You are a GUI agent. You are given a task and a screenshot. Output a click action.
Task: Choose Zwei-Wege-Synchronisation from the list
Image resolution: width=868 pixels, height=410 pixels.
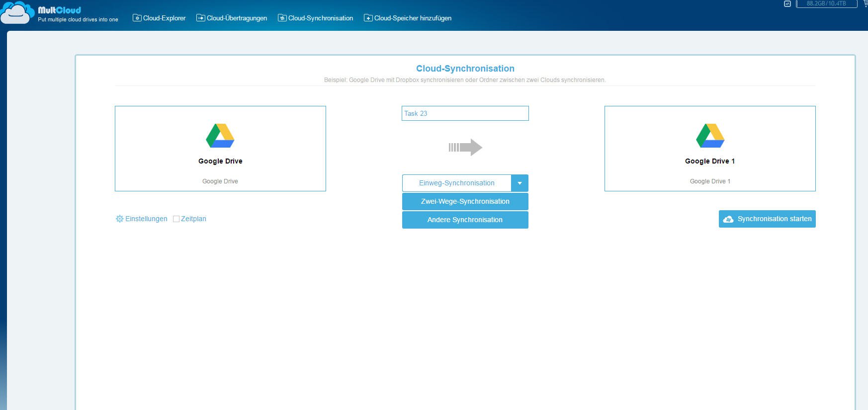coord(465,201)
